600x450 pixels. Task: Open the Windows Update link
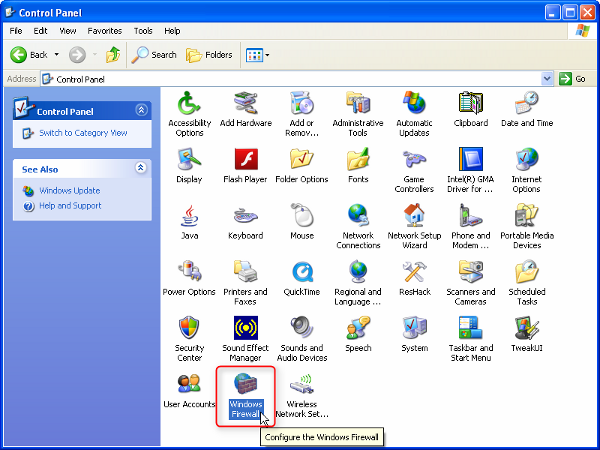(x=70, y=191)
